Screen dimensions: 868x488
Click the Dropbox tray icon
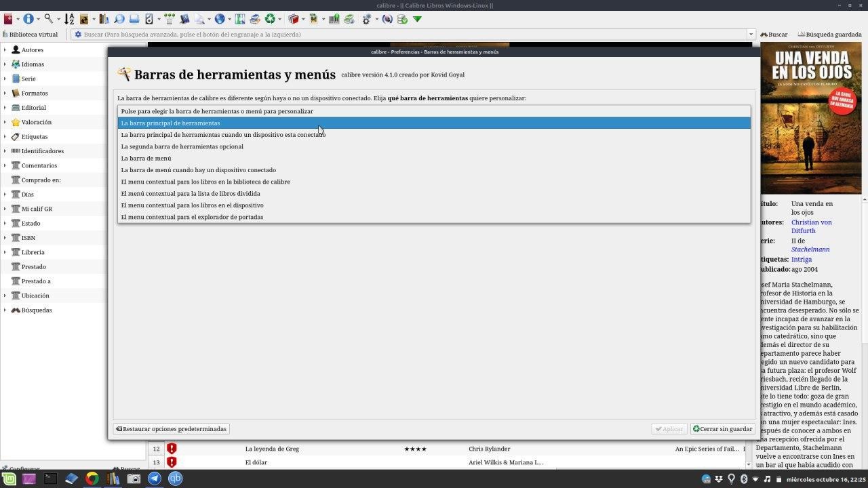pyautogui.click(x=719, y=479)
